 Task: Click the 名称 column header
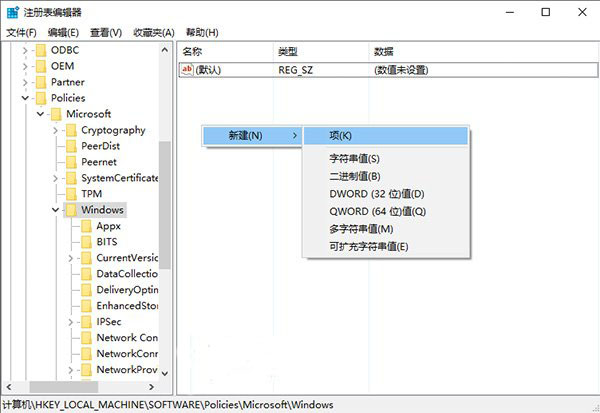(193, 50)
